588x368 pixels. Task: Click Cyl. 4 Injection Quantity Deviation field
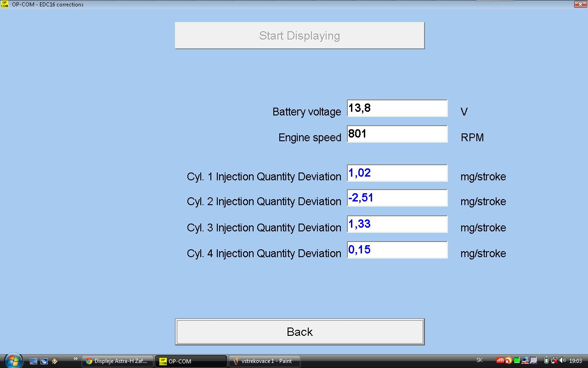click(397, 250)
